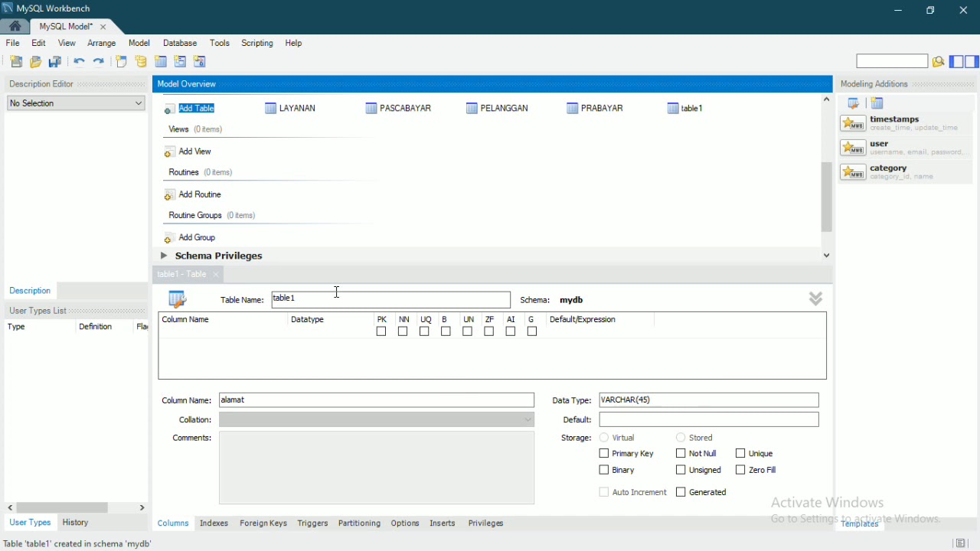Click the Open Model folder icon
980x551 pixels.
(x=35, y=62)
